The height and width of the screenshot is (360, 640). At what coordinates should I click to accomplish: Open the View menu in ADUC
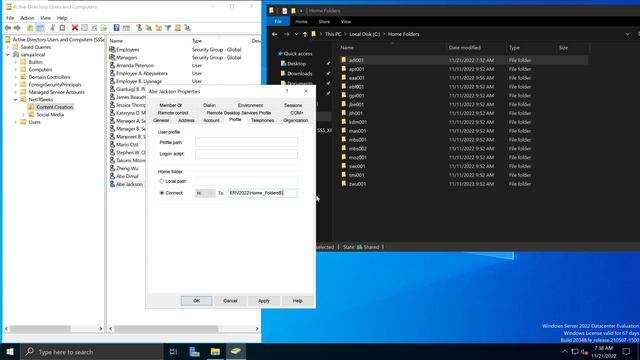click(x=45, y=18)
